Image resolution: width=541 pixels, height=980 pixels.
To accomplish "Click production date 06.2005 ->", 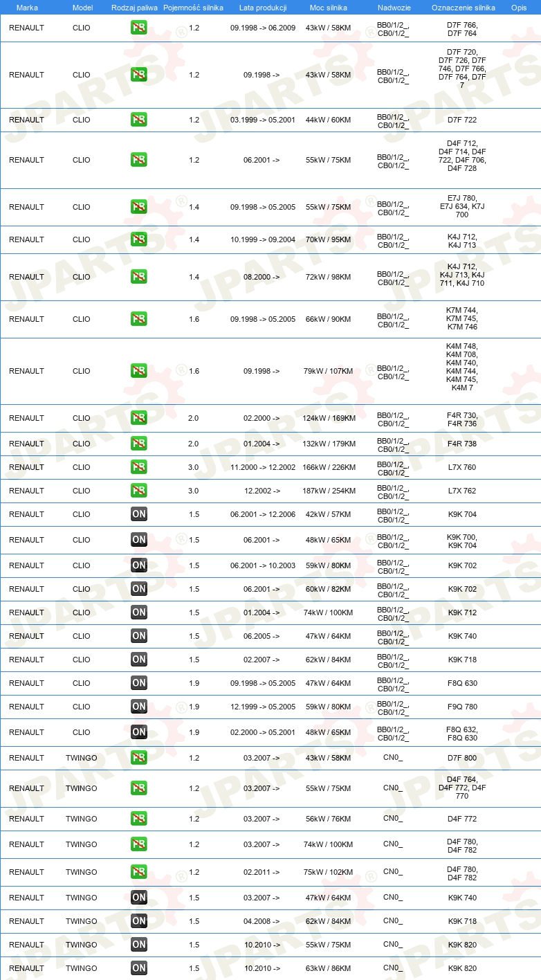I will pos(262,636).
